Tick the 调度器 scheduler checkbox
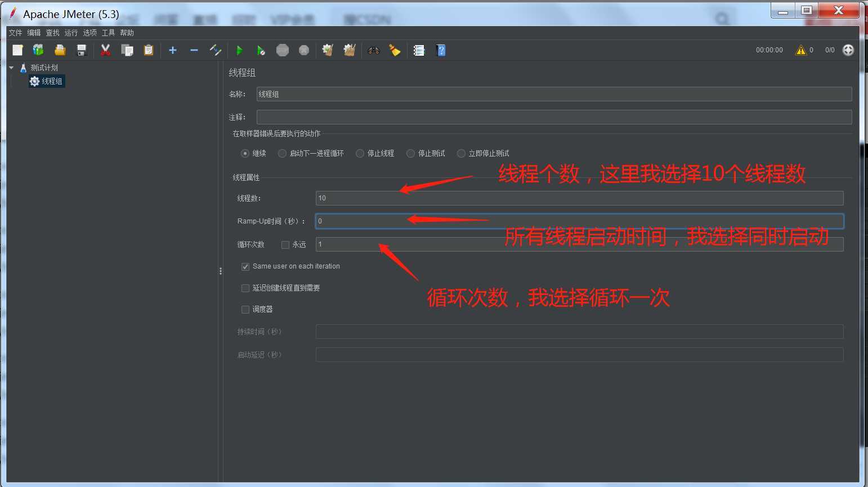 click(245, 310)
